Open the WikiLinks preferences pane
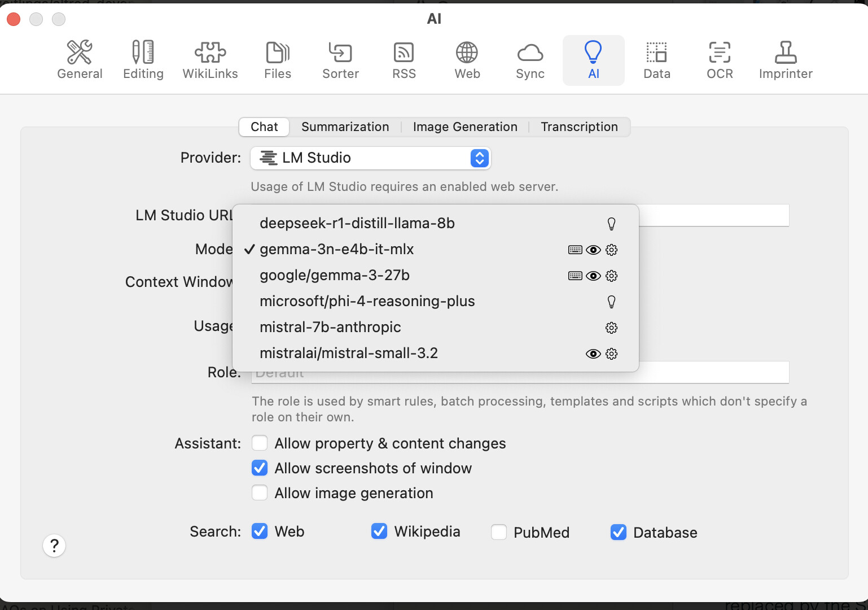 210,60
